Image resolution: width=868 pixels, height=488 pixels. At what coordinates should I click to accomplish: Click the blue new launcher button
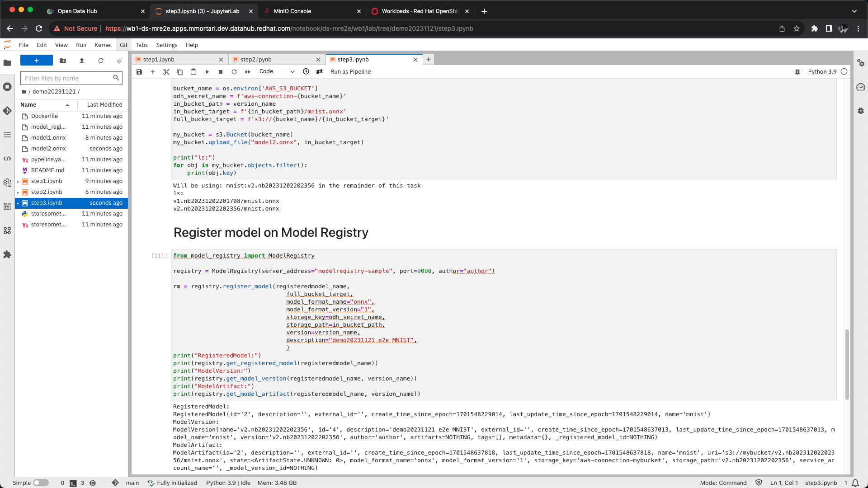tap(37, 61)
